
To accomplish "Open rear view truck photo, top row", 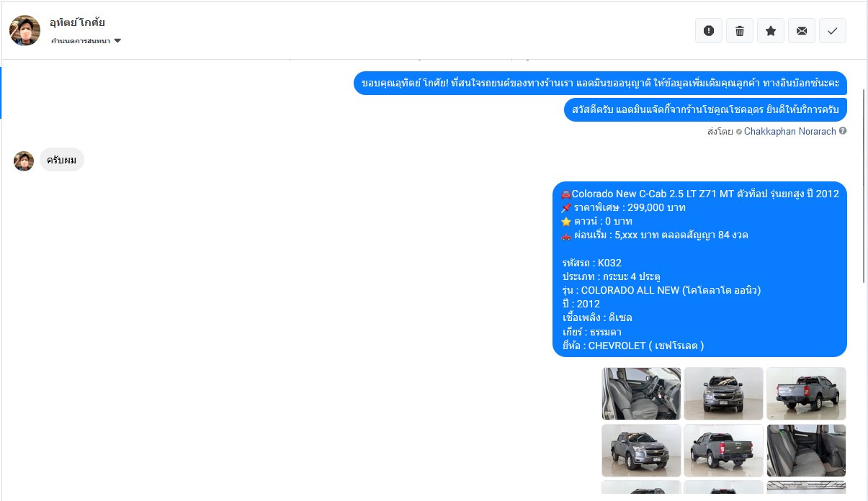I will (806, 394).
